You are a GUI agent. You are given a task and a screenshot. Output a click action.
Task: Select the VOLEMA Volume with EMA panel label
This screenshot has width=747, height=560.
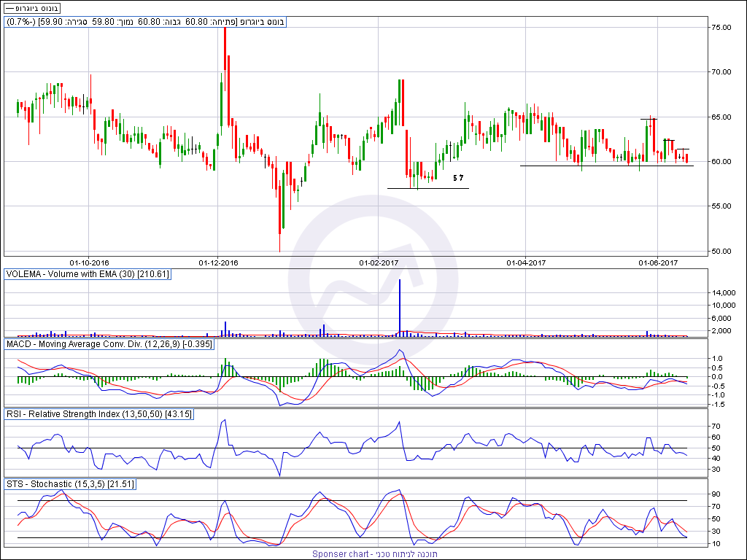pyautogui.click(x=88, y=275)
